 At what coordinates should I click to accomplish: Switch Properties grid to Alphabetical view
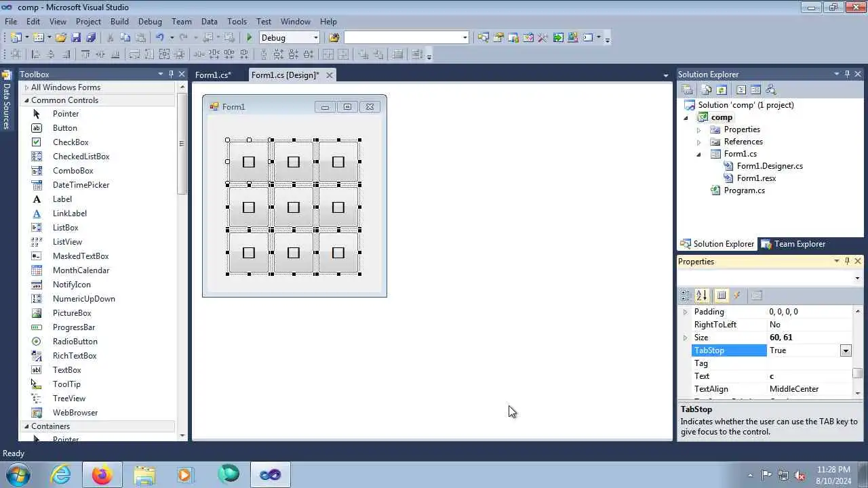point(702,296)
